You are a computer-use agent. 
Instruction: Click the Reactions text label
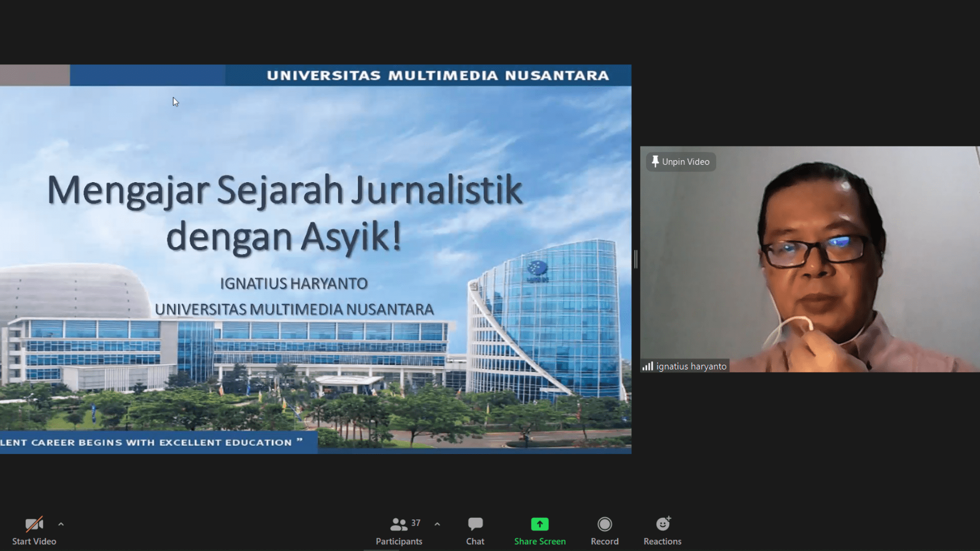(662, 541)
